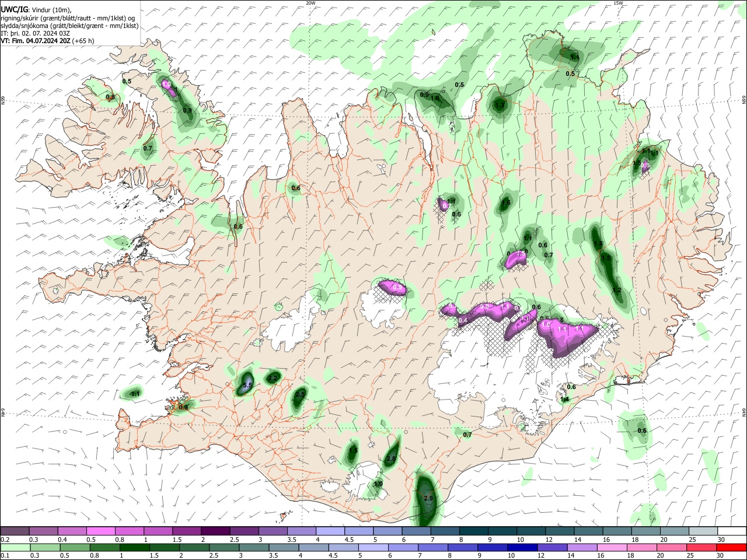
Task: Click the white last swatch on snow scale
Action: point(732,531)
